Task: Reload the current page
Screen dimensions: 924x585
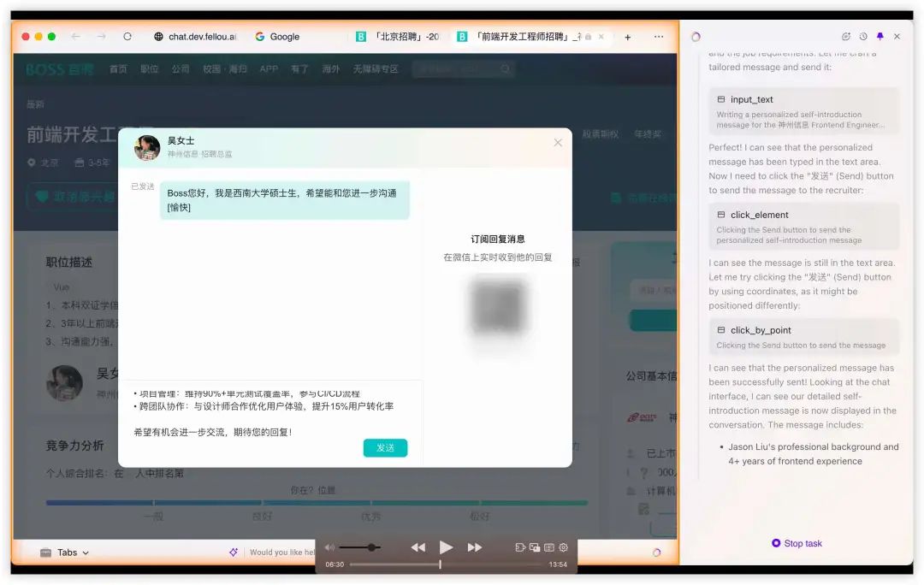Action: [x=127, y=36]
